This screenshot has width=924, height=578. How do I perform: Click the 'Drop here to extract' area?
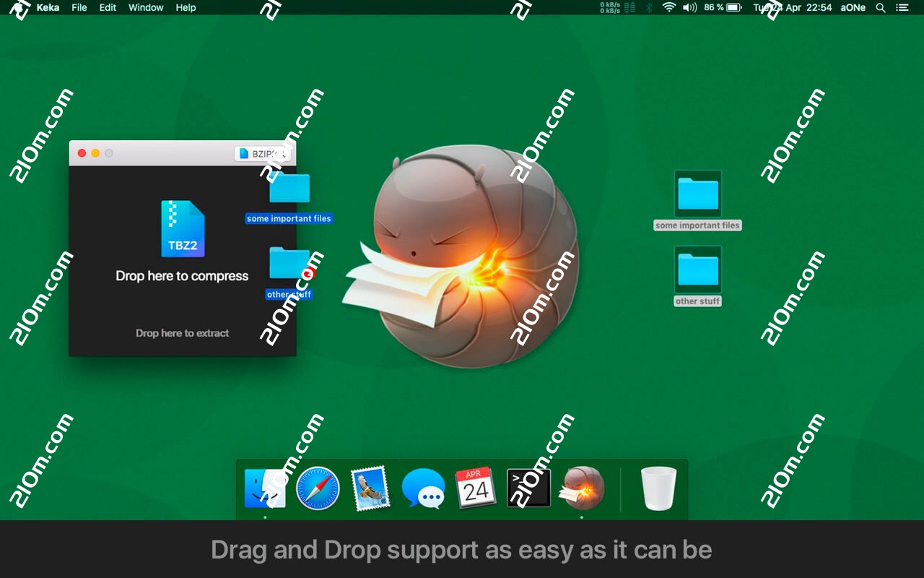[x=183, y=333]
